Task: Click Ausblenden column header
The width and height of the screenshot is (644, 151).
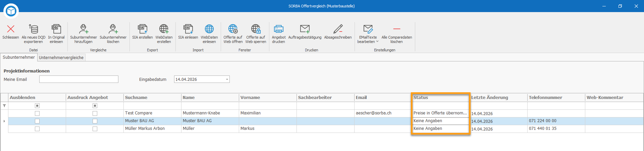Action: pyautogui.click(x=37, y=98)
